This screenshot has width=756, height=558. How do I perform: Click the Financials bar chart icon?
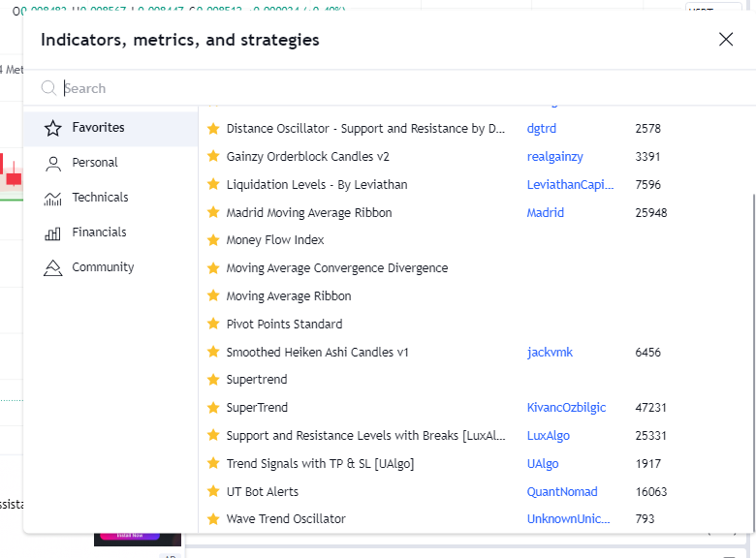pyautogui.click(x=53, y=233)
